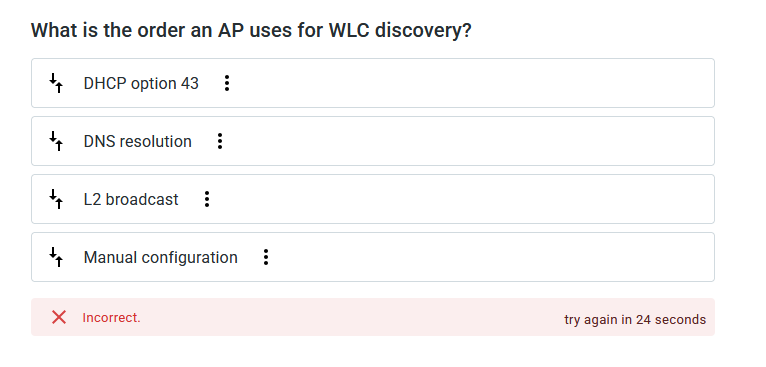766x367 pixels.
Task: Open the three-dot menu for DHCP option 43
Action: (x=227, y=83)
